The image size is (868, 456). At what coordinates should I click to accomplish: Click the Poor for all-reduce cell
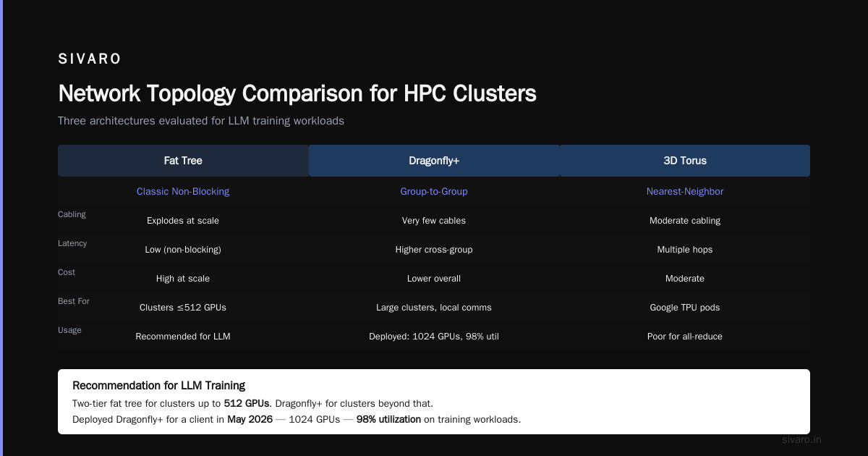[685, 337]
